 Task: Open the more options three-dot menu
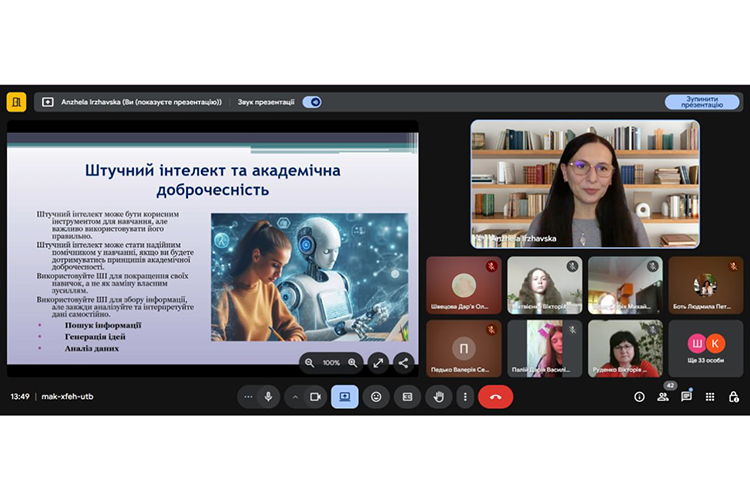click(464, 396)
